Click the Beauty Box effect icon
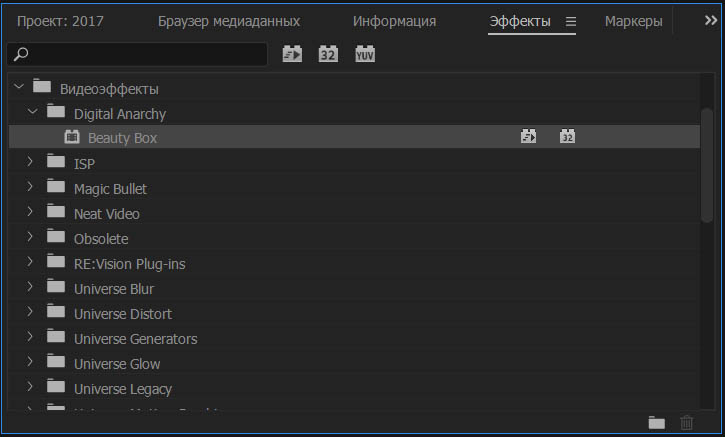The height and width of the screenshot is (437, 725). (x=72, y=137)
